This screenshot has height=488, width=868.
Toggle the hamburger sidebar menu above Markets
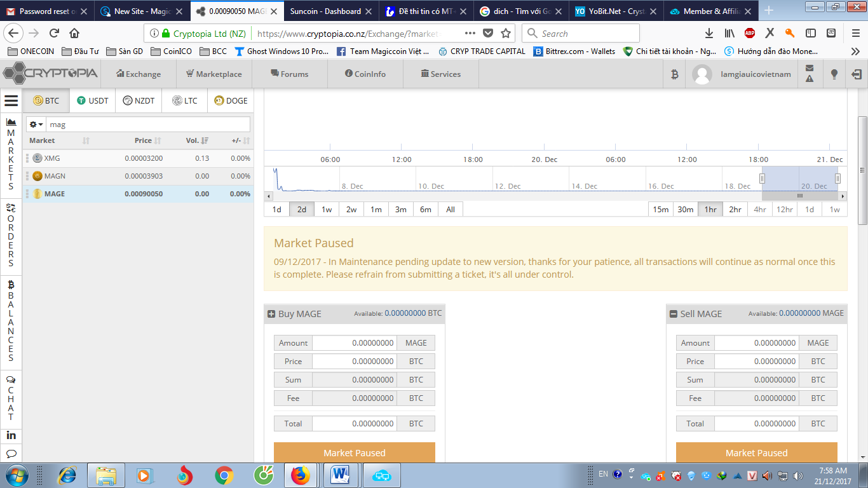click(11, 100)
